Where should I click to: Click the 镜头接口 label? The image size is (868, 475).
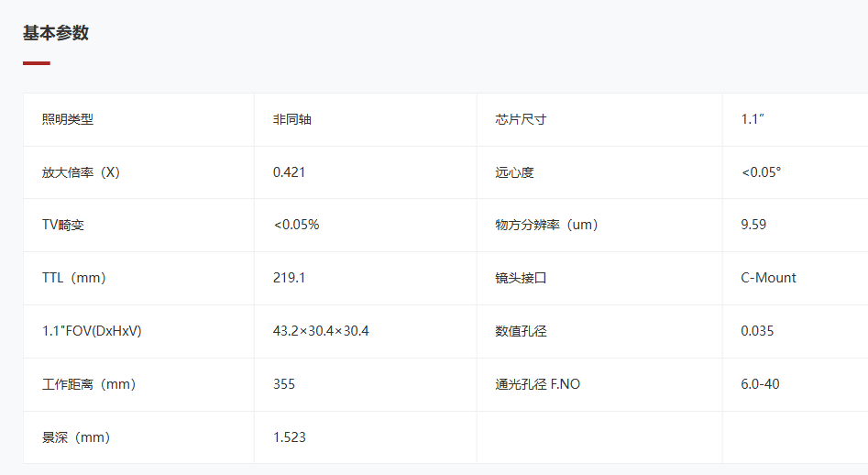(521, 278)
